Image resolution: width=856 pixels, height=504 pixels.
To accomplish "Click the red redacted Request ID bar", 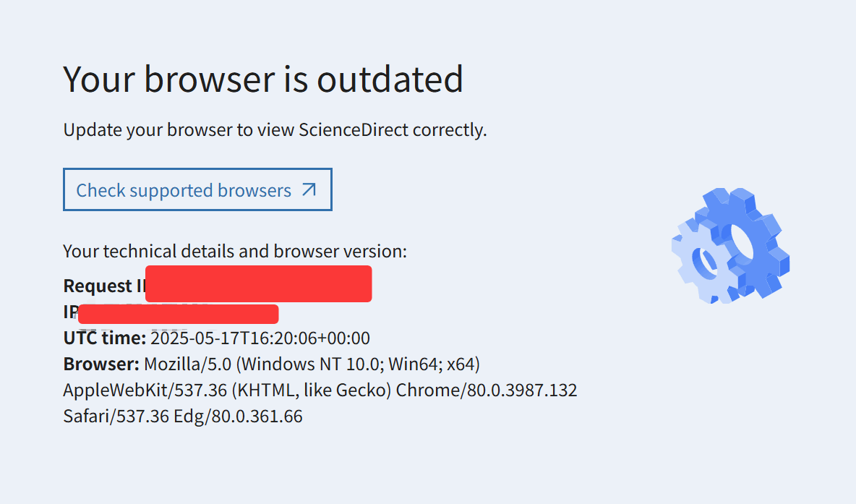I will (259, 284).
